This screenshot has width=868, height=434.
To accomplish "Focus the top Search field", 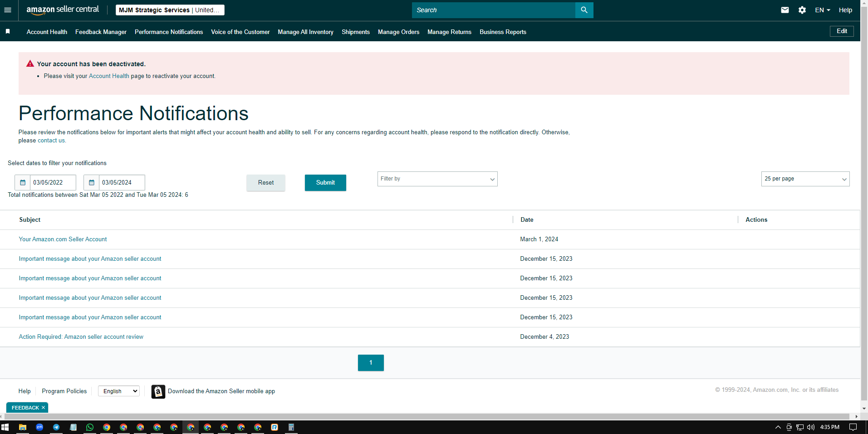I will 493,10.
